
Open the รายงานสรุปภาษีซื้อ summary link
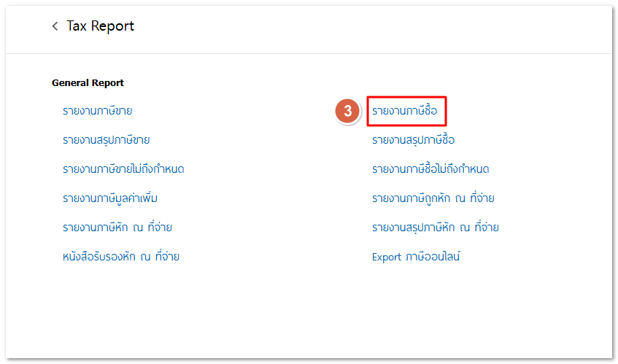pos(413,140)
